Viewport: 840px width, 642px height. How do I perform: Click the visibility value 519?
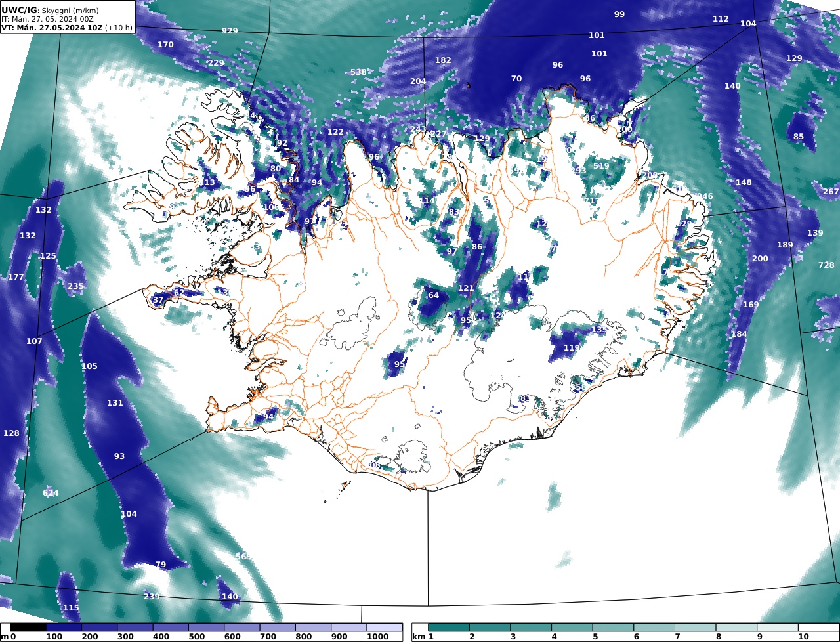pos(601,166)
